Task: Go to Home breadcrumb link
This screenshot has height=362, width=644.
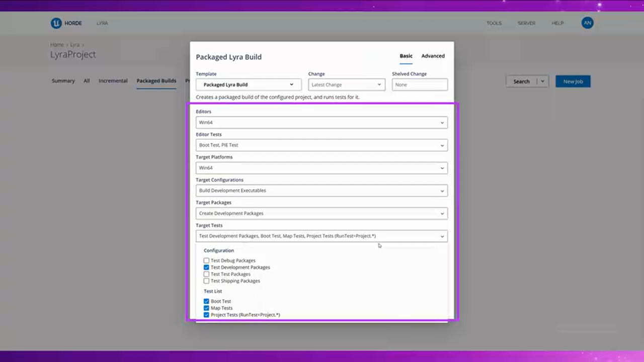Action: tap(57, 45)
